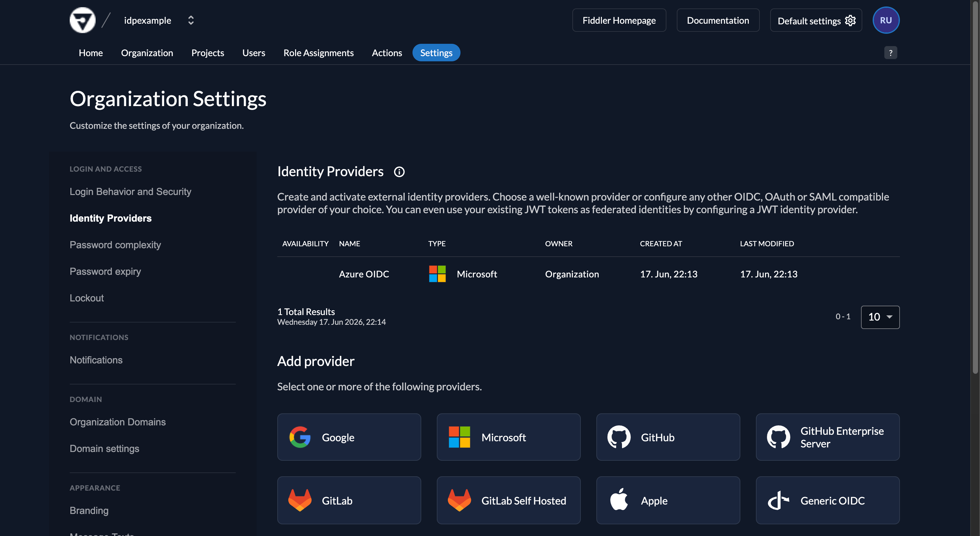This screenshot has width=980, height=536.
Task: Add an Apple identity provider
Action: [x=668, y=500]
